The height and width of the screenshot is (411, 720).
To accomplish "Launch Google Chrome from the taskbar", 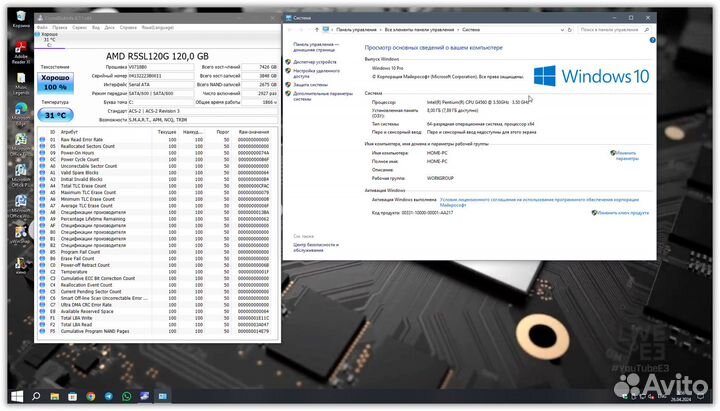I will point(90,396).
